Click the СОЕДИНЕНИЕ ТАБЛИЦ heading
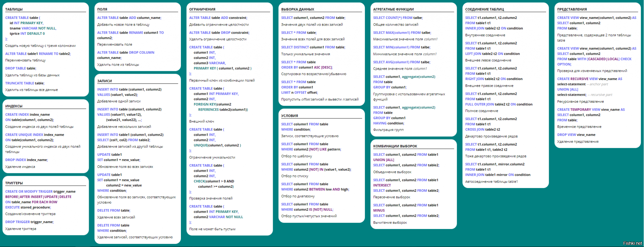The image size is (644, 247). click(x=484, y=9)
